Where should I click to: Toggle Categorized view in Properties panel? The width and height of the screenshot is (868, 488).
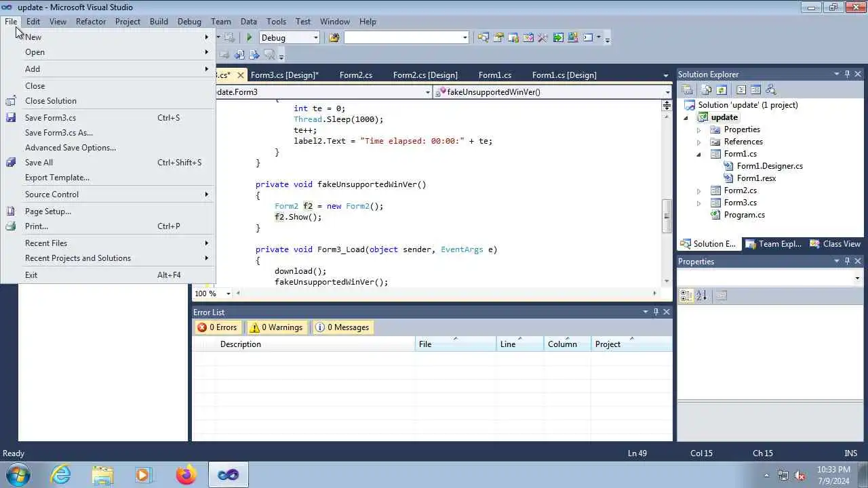click(686, 296)
